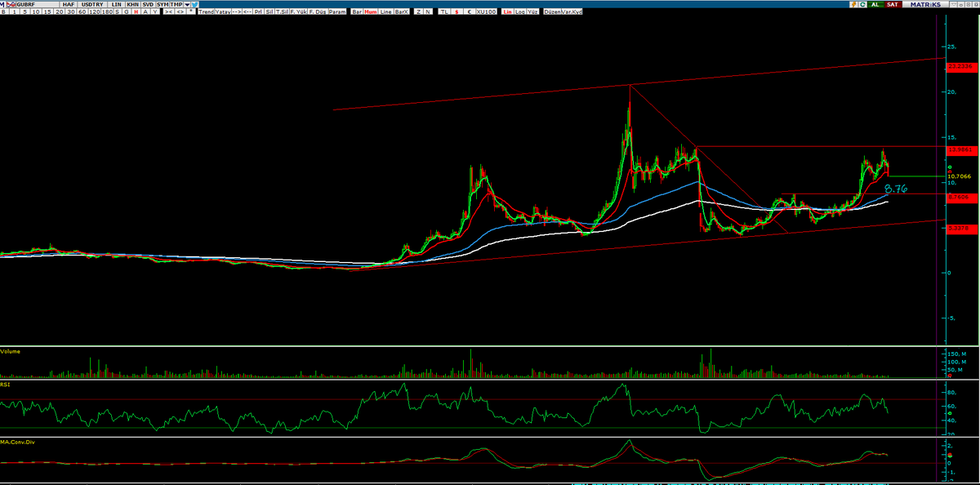
Task: Switch chart type to Bar
Action: coord(357,12)
